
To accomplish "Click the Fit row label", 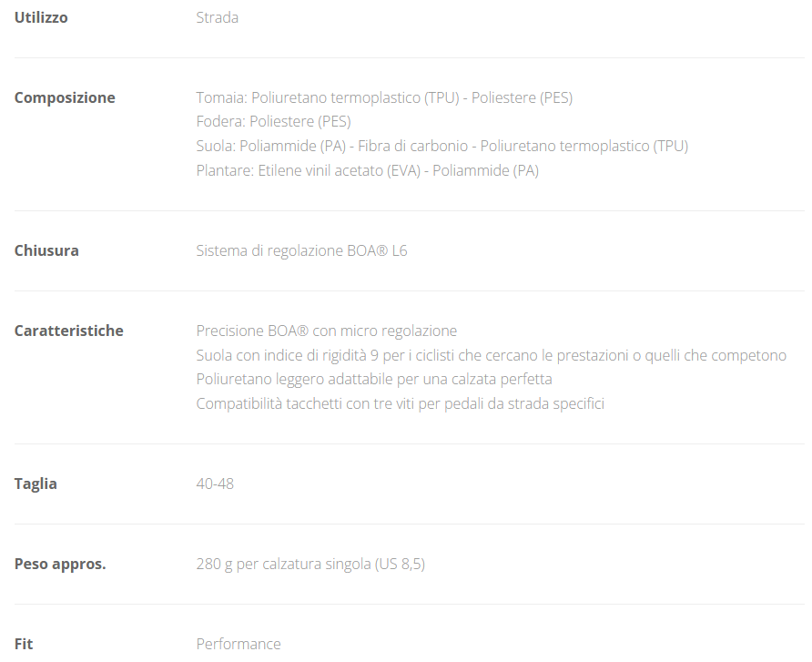I will 24,644.
